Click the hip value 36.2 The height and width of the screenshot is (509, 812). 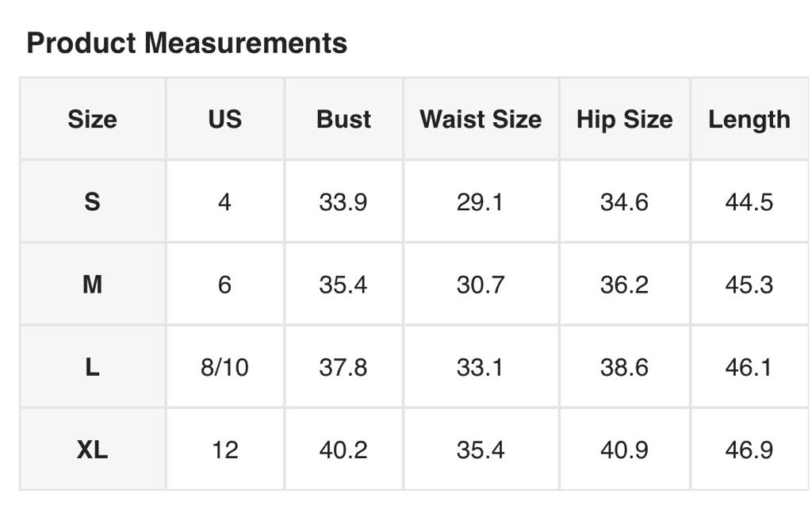(624, 285)
